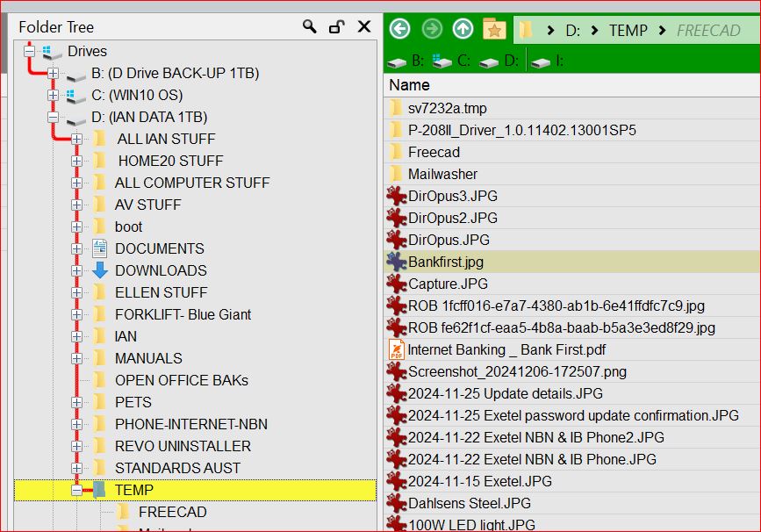
Task: Click the Back navigation arrow button
Action: click(x=400, y=29)
